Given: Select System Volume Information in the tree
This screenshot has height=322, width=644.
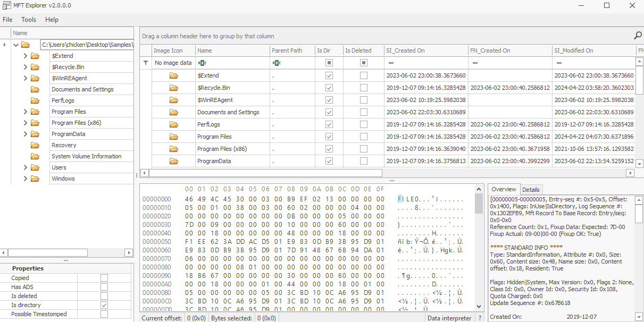Looking at the screenshot, I should [86, 156].
